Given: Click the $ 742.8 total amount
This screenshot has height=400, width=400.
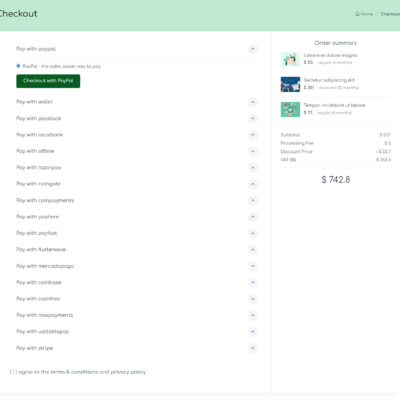Looking at the screenshot, I should [336, 180].
